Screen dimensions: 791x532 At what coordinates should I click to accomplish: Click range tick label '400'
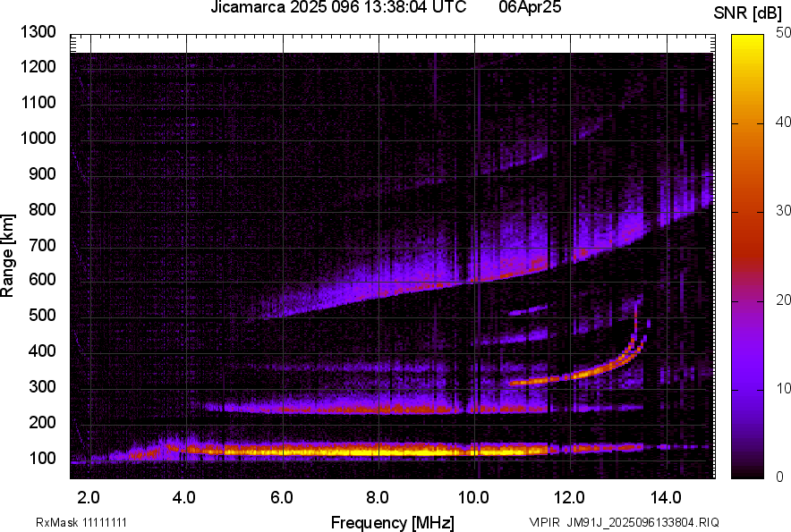(42, 351)
